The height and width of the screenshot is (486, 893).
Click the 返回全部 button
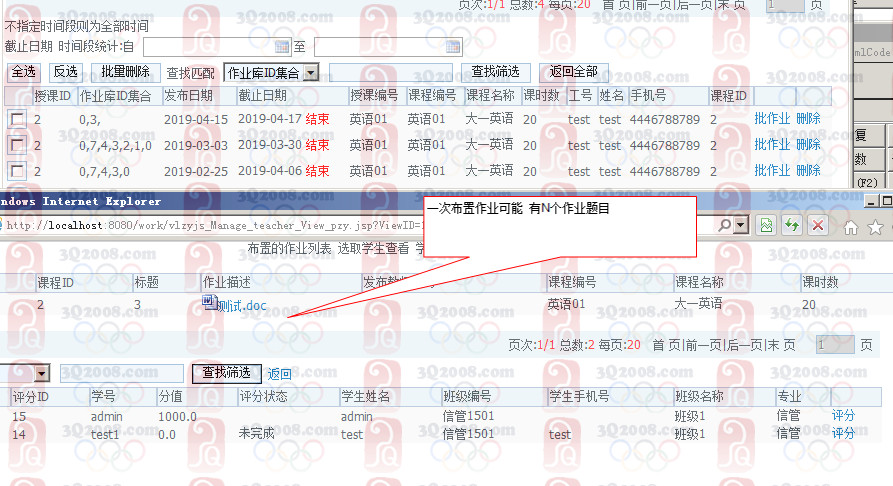(x=574, y=72)
